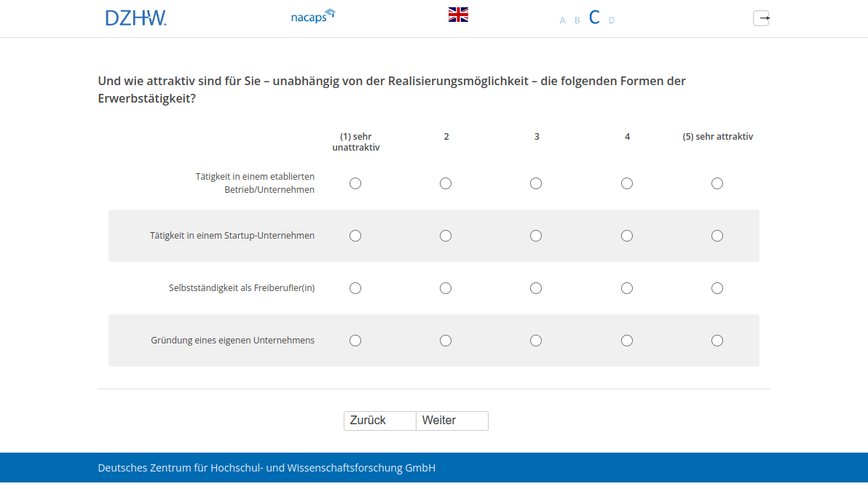The height and width of the screenshot is (489, 868).
Task: Rate Startup-Unternehmen as very attractive
Action: coord(717,236)
